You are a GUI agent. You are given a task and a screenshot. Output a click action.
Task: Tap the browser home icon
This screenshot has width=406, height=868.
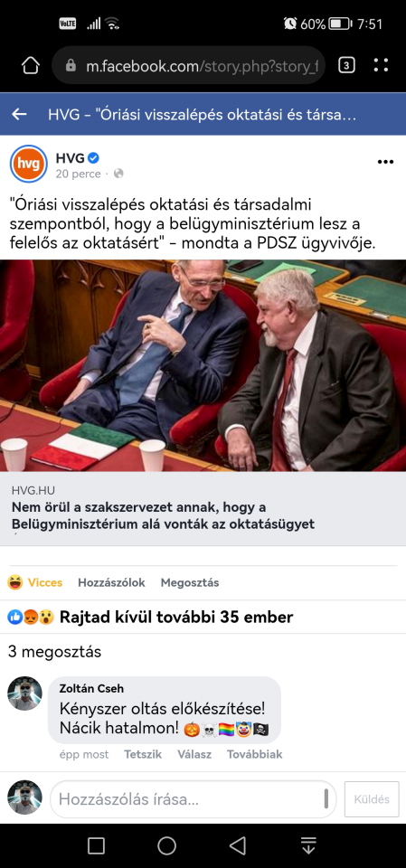(x=31, y=65)
